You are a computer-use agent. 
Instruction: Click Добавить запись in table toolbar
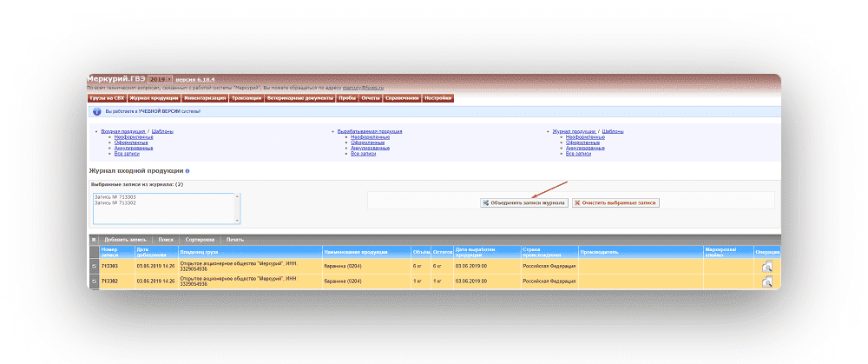tap(125, 240)
